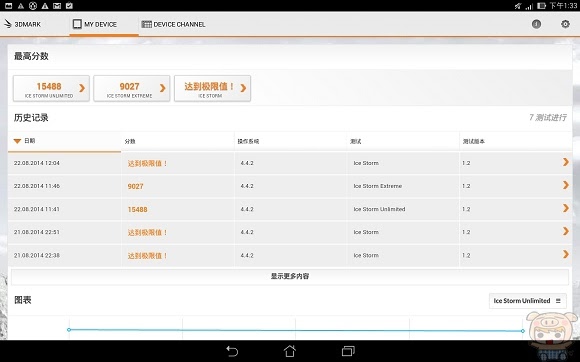Sort history by the 日期 column header
580x362 pixels.
click(64, 141)
